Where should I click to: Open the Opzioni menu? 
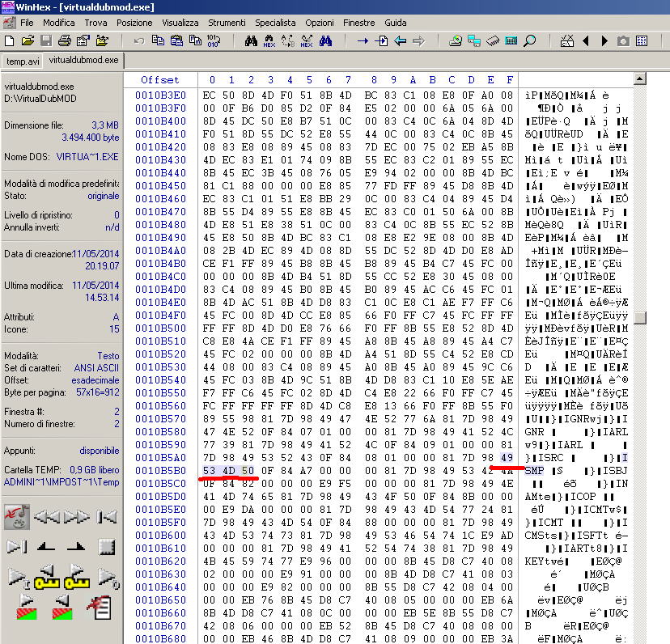[x=319, y=23]
